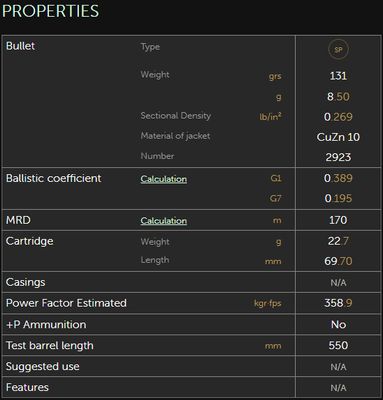Click the cartridge length value 69.70
Viewport: 383px width, 400px height.
338,261
